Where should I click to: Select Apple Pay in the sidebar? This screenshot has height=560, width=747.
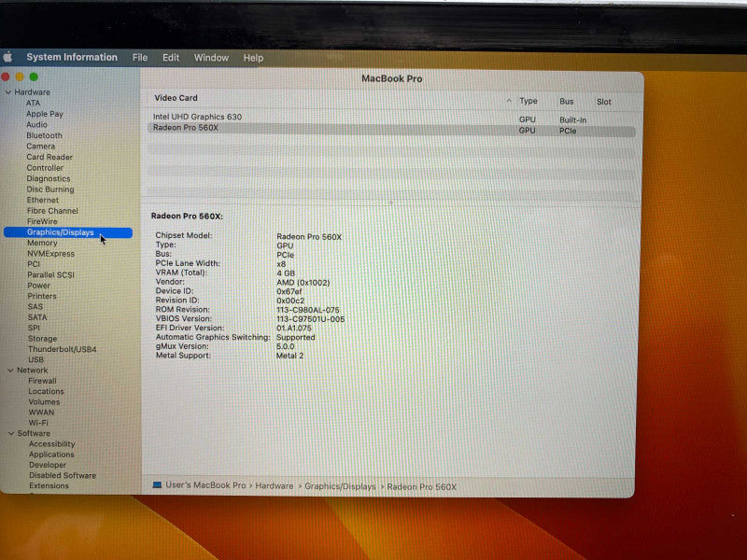pyautogui.click(x=45, y=114)
